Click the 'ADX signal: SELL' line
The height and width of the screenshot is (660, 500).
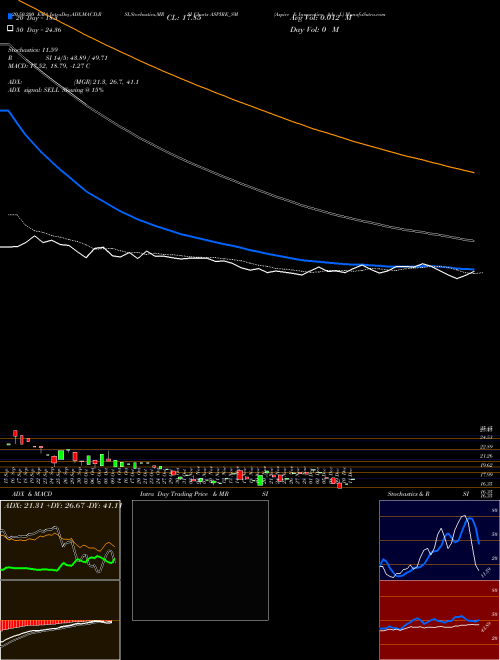point(56,90)
